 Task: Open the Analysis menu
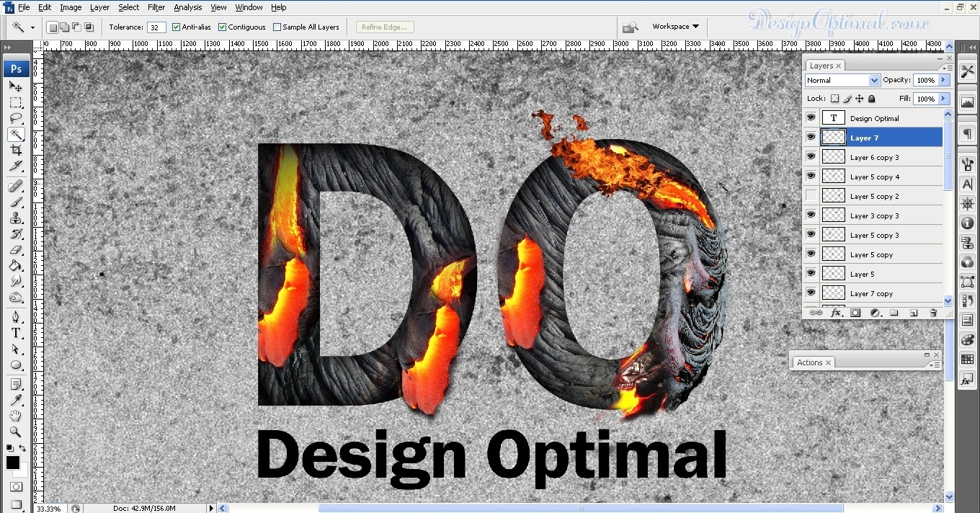pyautogui.click(x=188, y=7)
